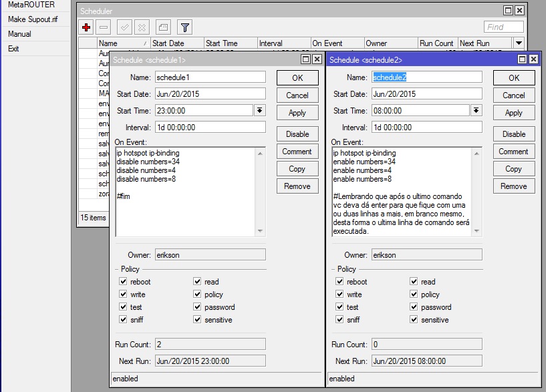546x392 pixels.
Task: Click the Interval field in schedule1 dialog
Action: click(210, 128)
